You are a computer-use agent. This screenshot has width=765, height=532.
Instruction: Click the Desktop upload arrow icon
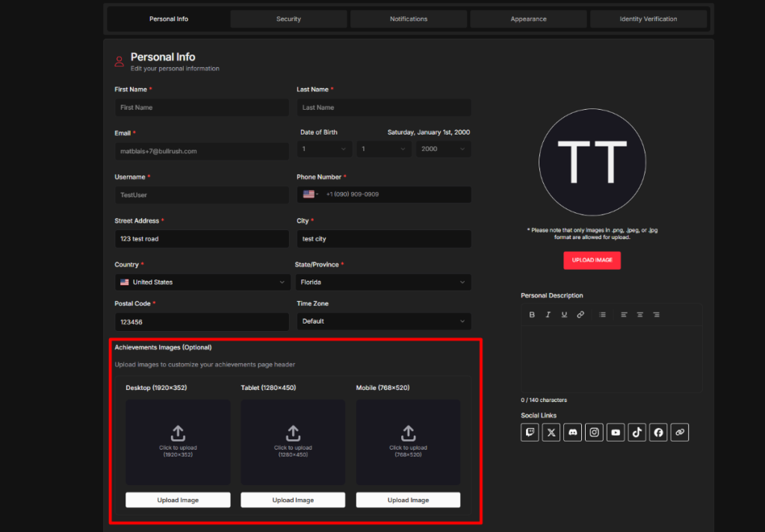[x=178, y=433]
